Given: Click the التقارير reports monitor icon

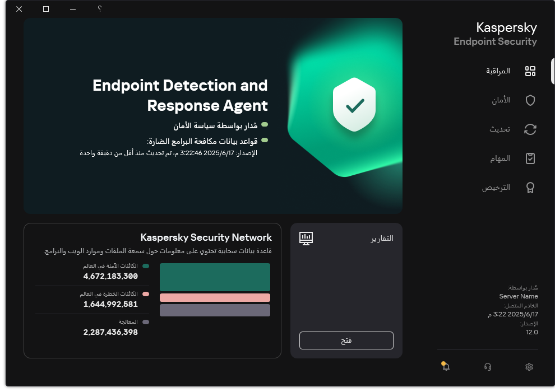Looking at the screenshot, I should [306, 238].
